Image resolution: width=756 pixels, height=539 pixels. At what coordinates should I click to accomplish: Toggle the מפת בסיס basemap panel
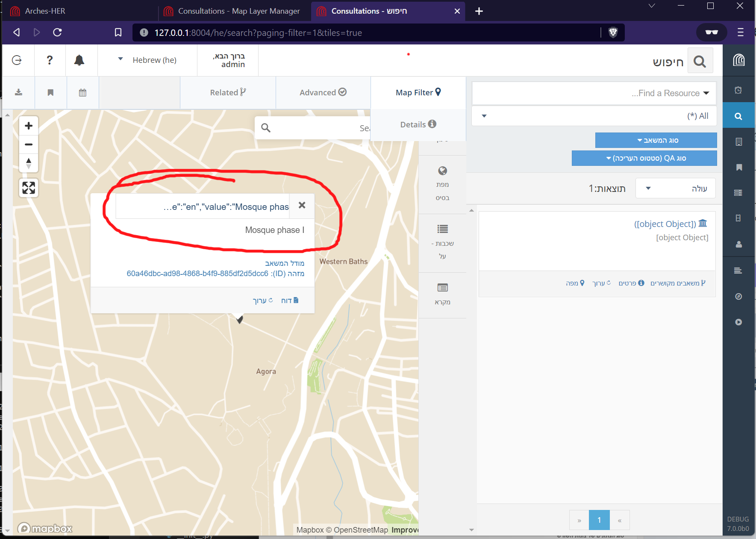pos(442,184)
